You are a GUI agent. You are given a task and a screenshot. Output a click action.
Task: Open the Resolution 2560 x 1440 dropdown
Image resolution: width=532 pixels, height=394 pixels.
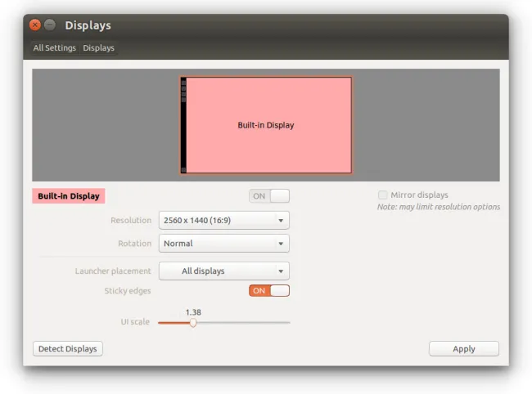click(x=223, y=221)
